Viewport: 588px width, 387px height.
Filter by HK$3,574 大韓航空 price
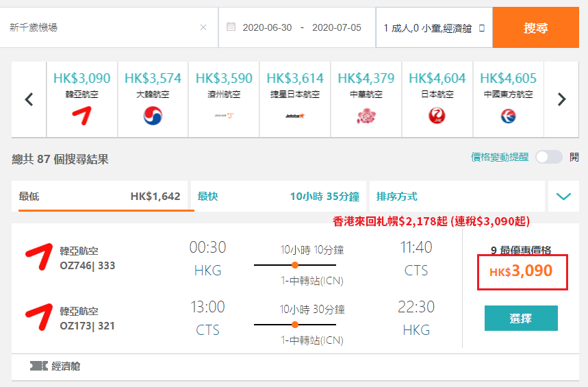[x=153, y=79]
